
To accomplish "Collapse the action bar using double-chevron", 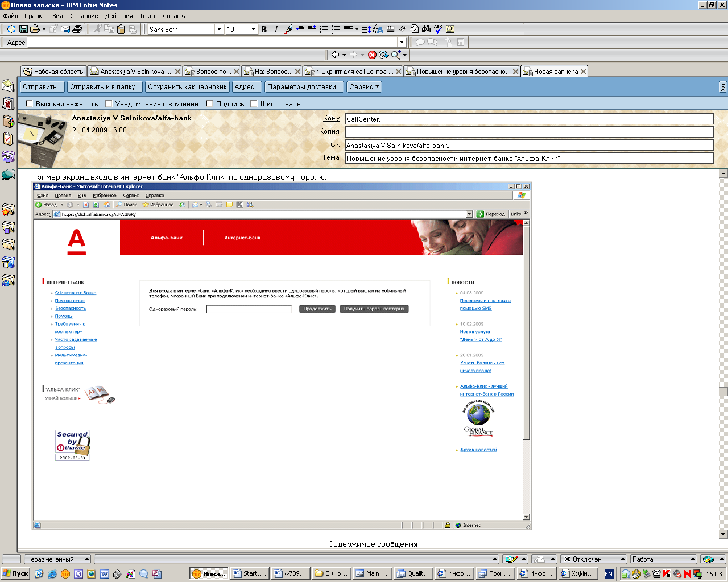I will click(x=723, y=87).
